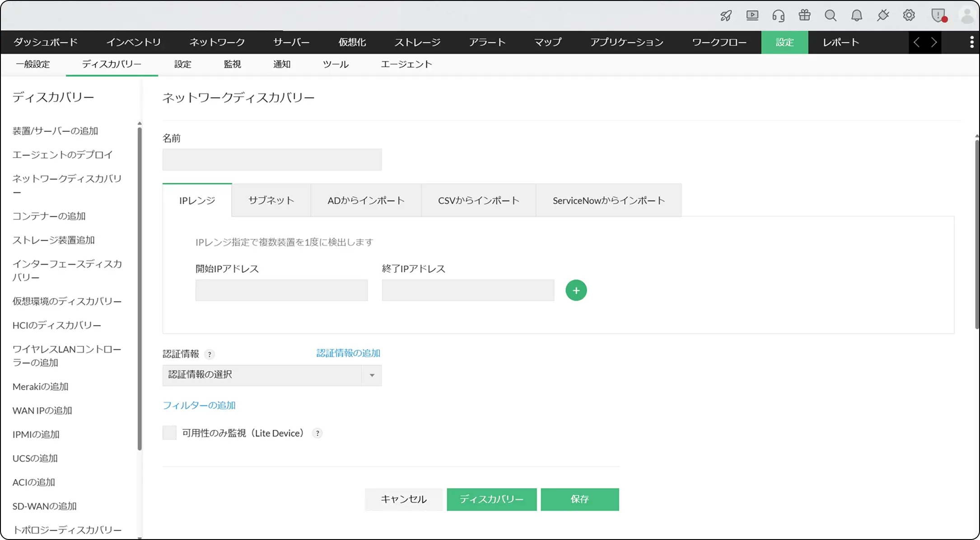
Task: Click the 開始IPアドレス input field
Action: (x=281, y=290)
